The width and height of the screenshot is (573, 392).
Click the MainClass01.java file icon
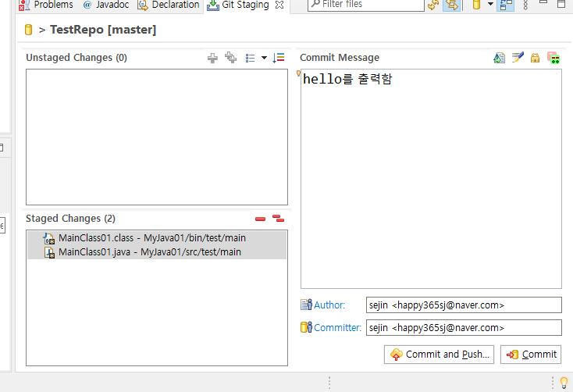click(x=49, y=252)
